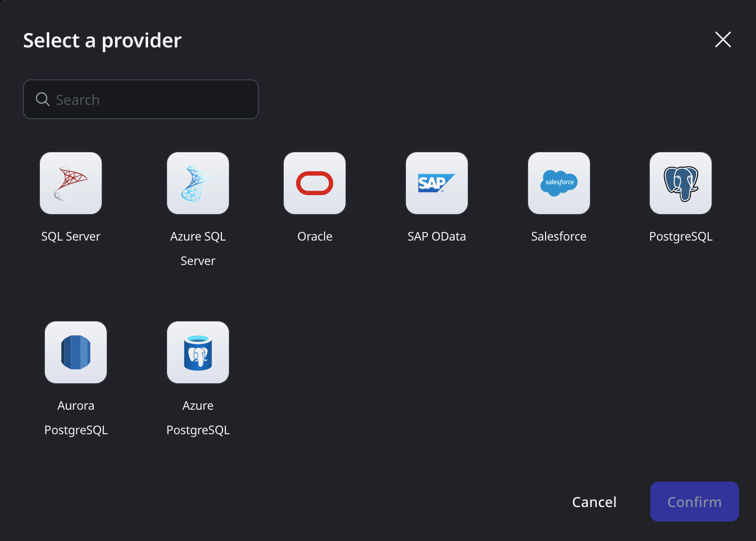The height and width of the screenshot is (541, 756).
Task: Select the Azure PostgreSQL provider icon
Action: click(198, 352)
